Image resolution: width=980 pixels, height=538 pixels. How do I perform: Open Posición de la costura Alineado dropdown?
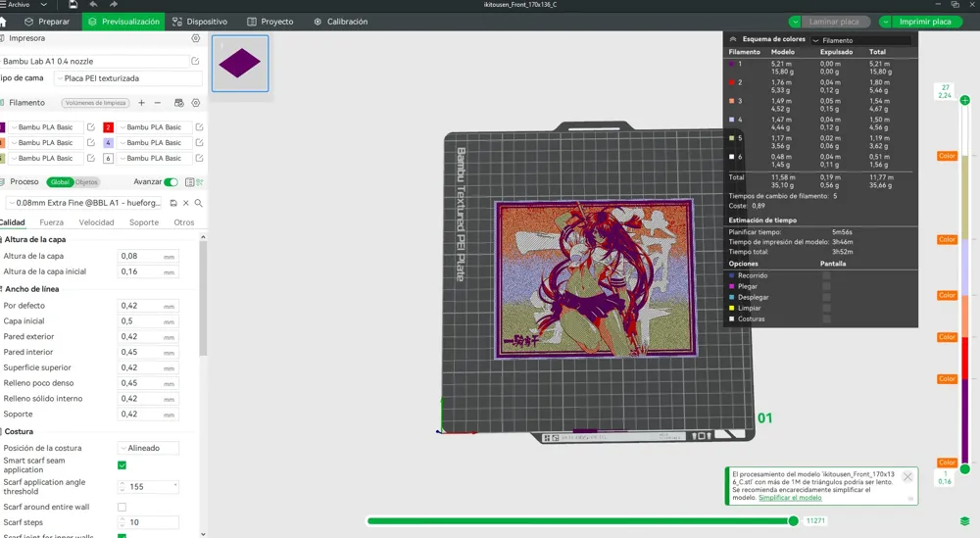148,448
